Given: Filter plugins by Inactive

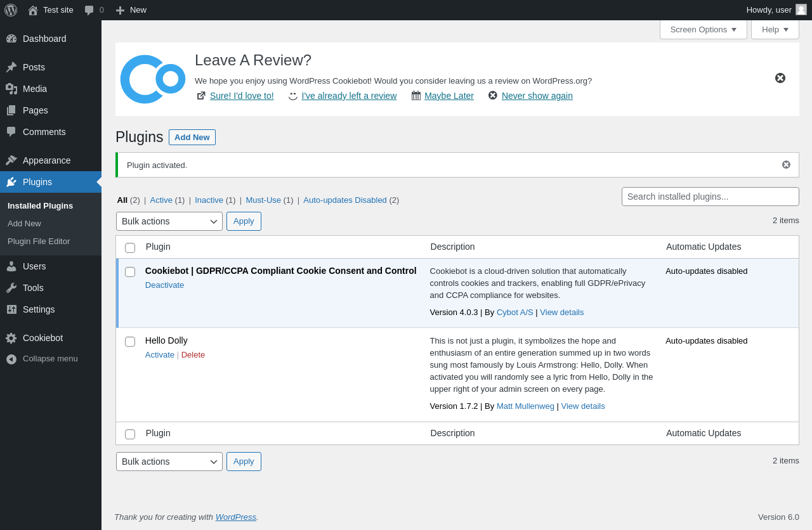Looking at the screenshot, I should point(209,200).
